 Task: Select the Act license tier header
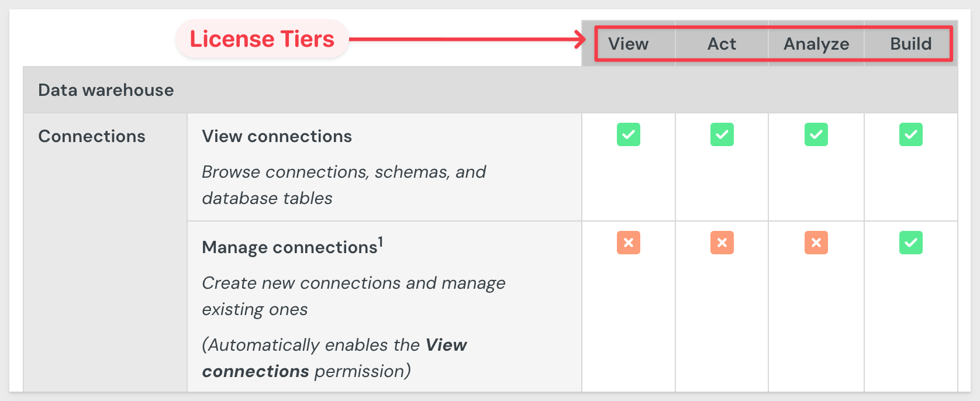coord(722,44)
